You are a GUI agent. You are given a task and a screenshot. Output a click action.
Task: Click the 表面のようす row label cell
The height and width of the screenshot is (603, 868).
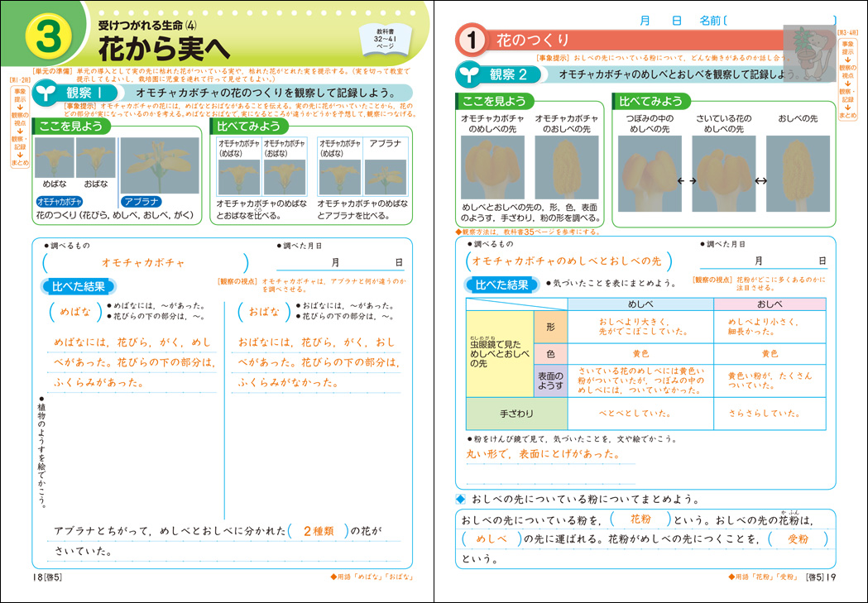coord(550,380)
